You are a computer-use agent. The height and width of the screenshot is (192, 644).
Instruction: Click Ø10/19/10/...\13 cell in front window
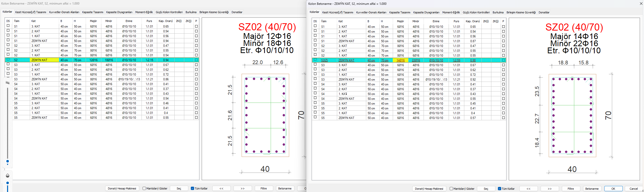436,79
